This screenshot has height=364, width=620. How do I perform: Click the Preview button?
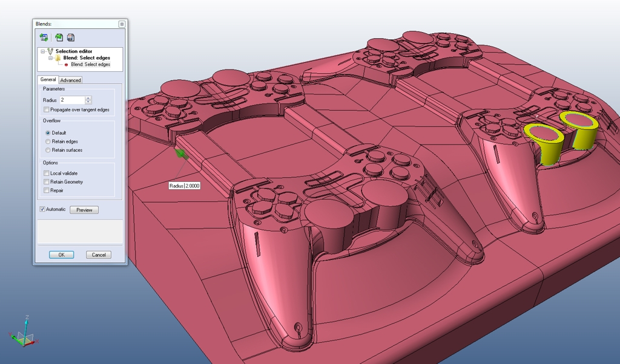pyautogui.click(x=84, y=210)
